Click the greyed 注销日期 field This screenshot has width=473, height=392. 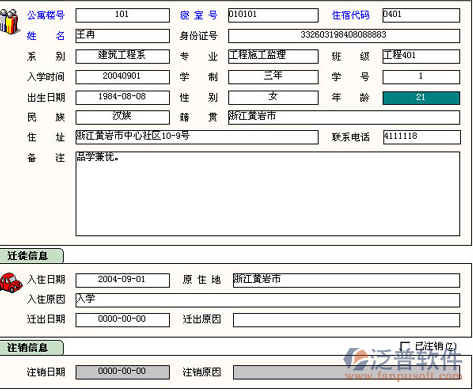(122, 372)
